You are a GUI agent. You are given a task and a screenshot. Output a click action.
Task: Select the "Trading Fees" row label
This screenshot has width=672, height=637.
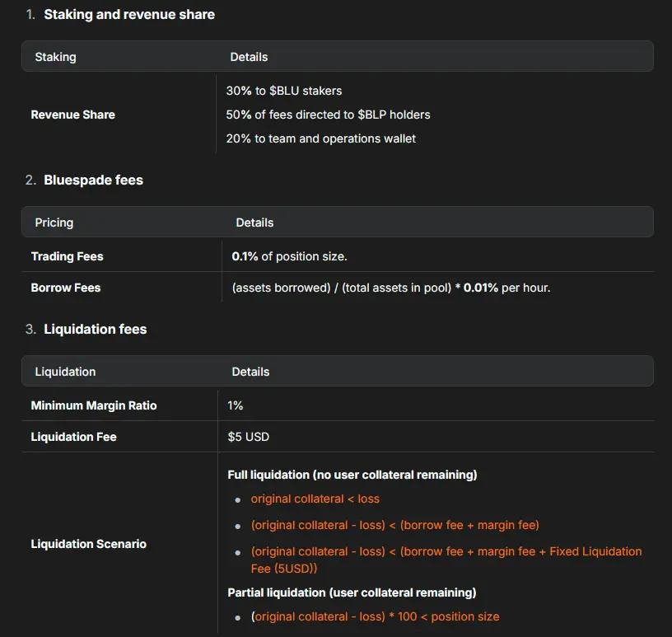coord(67,256)
